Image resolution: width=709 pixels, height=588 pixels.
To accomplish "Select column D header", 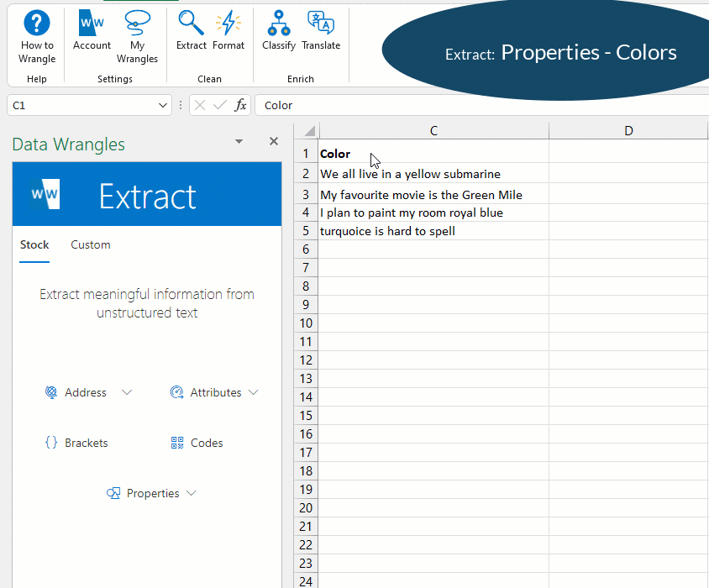I will pos(628,131).
